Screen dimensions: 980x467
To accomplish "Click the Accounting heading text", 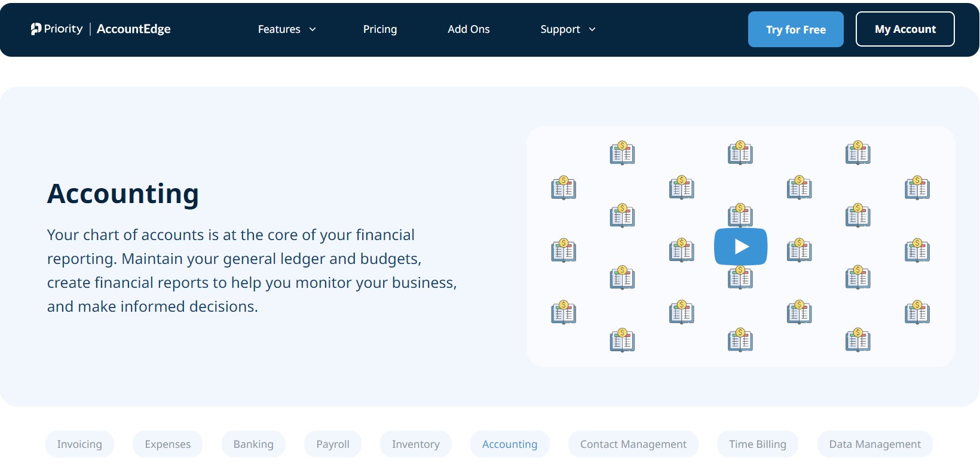I will 123,194.
